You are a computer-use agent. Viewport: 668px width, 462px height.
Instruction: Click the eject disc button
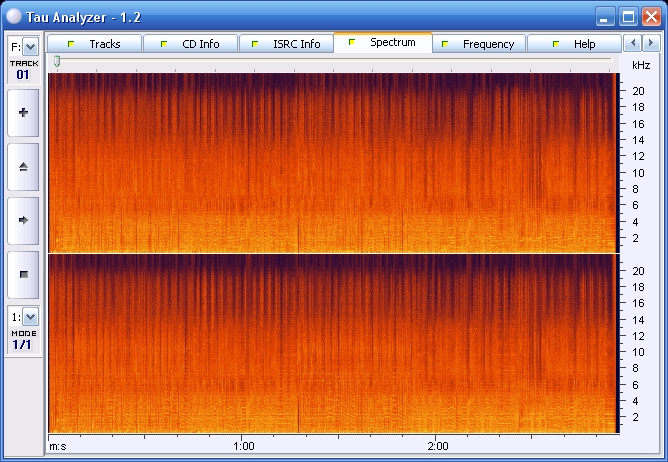point(23,166)
